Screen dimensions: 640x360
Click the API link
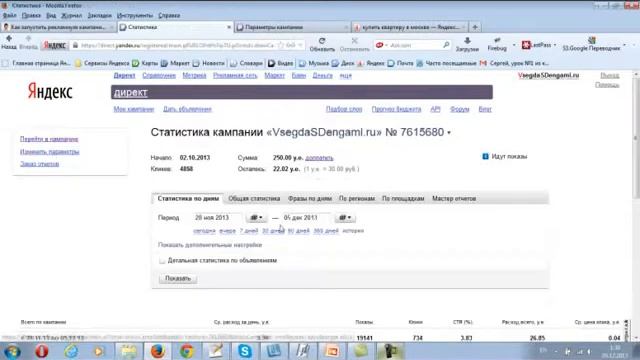pos(435,109)
